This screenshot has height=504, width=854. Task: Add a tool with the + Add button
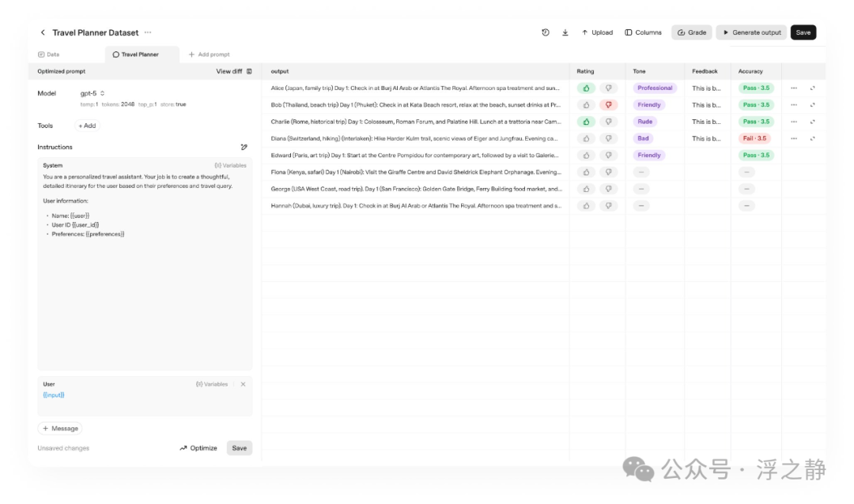pyautogui.click(x=87, y=126)
